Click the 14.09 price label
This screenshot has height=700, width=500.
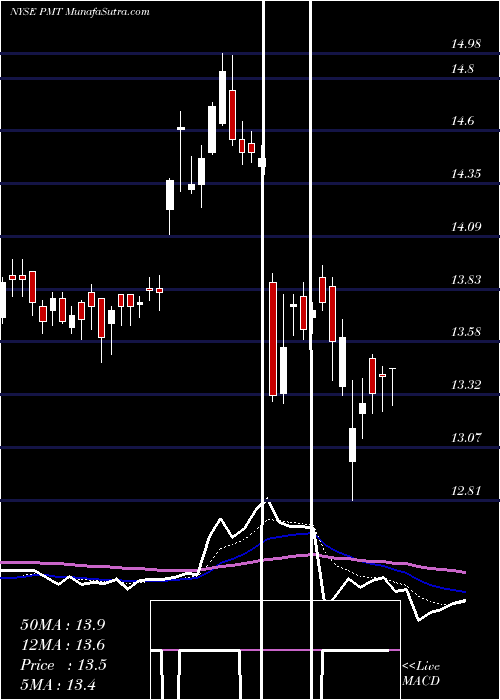tap(466, 227)
